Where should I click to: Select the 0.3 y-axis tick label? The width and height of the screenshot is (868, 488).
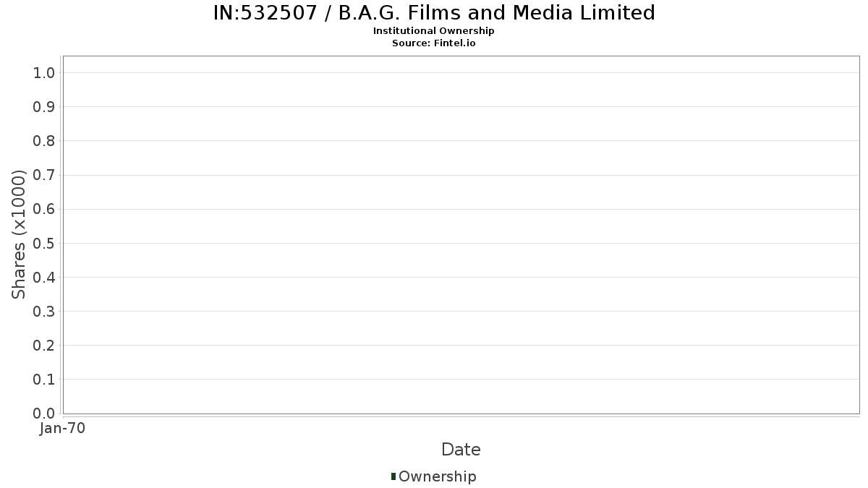(x=44, y=312)
